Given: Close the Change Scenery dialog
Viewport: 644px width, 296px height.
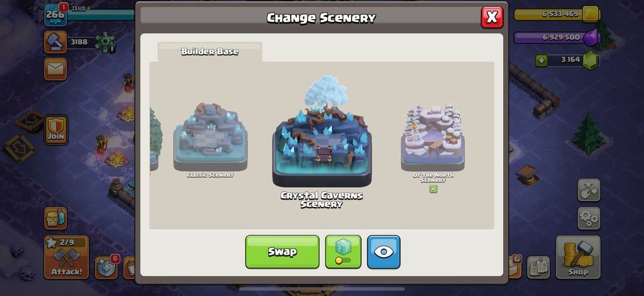Looking at the screenshot, I should click(492, 18).
